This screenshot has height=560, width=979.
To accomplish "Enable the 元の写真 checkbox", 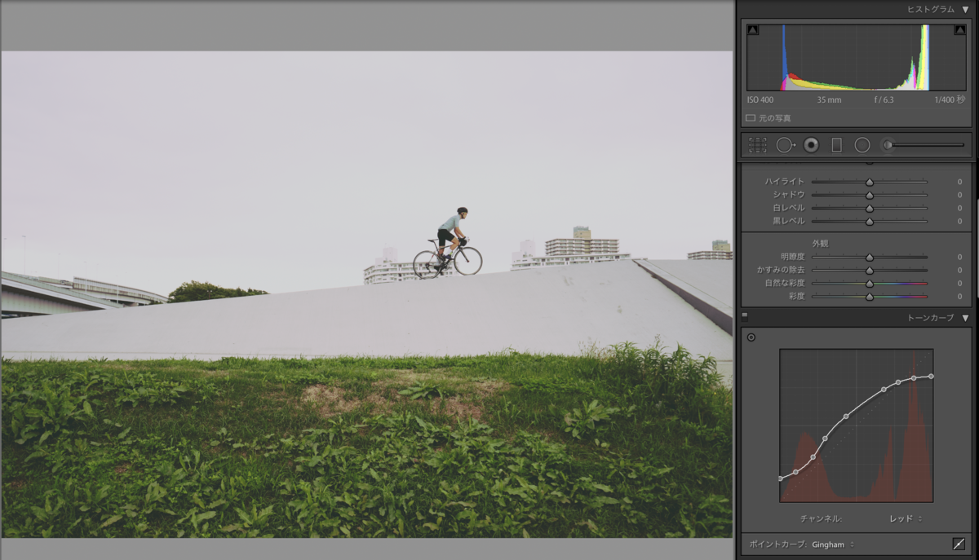I will click(750, 117).
